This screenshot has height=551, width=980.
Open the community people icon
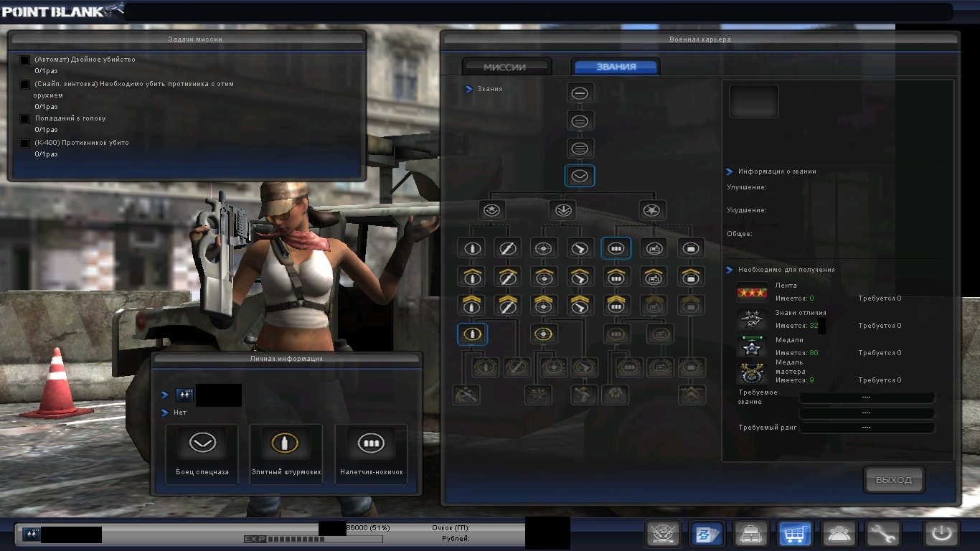[x=840, y=534]
